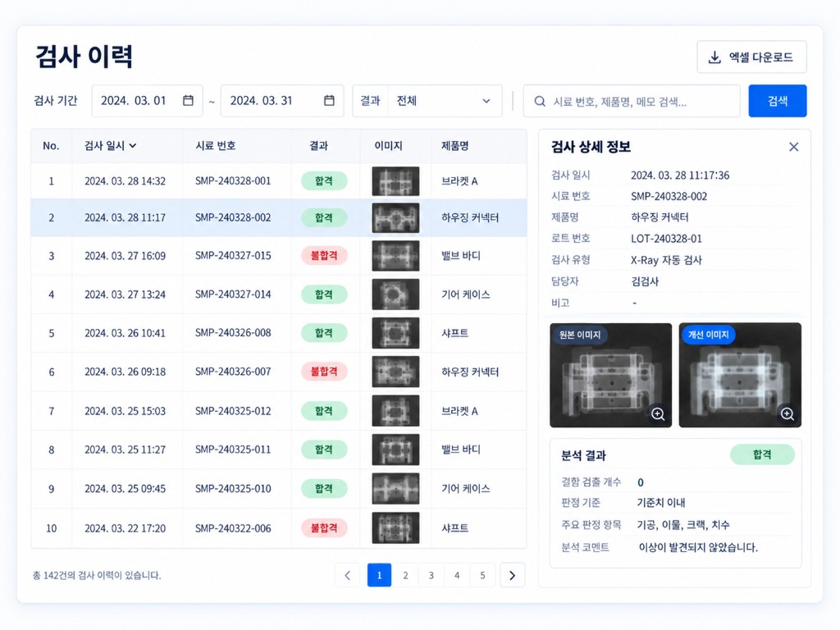The image size is (840, 630).
Task: Click the end date field 2024. 03. 31
Action: tap(282, 101)
